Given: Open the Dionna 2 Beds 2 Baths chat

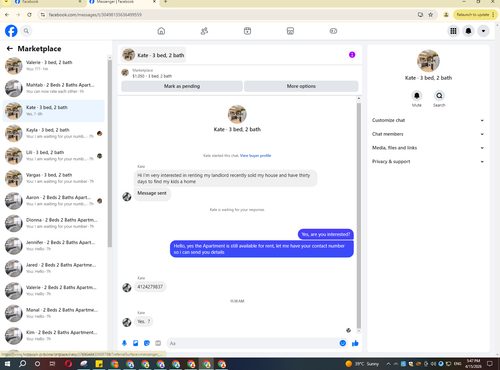Looking at the screenshot, I should coord(54,223).
